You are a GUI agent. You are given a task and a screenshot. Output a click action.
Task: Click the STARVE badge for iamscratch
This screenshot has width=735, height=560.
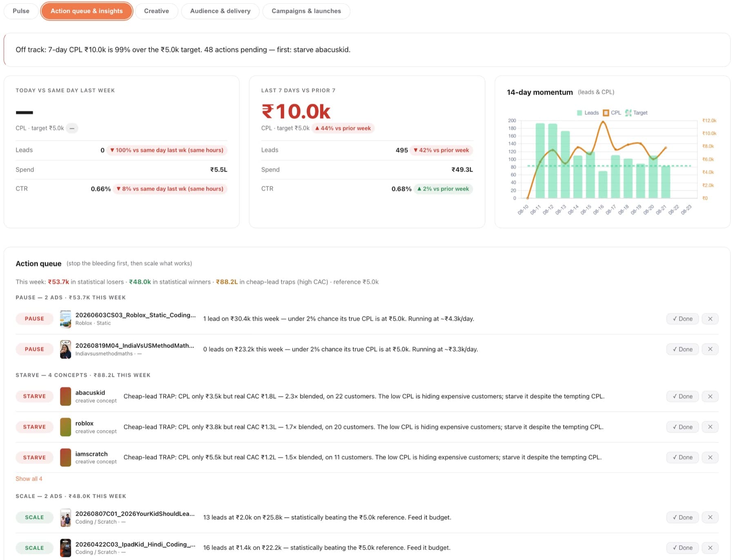(x=34, y=457)
